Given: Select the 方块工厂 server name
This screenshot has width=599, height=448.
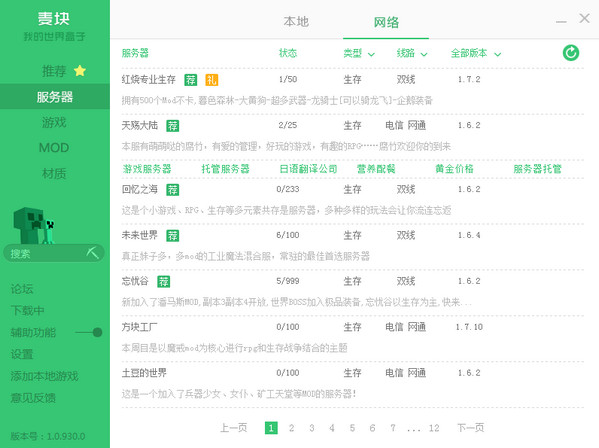Looking at the screenshot, I should coord(140,327).
